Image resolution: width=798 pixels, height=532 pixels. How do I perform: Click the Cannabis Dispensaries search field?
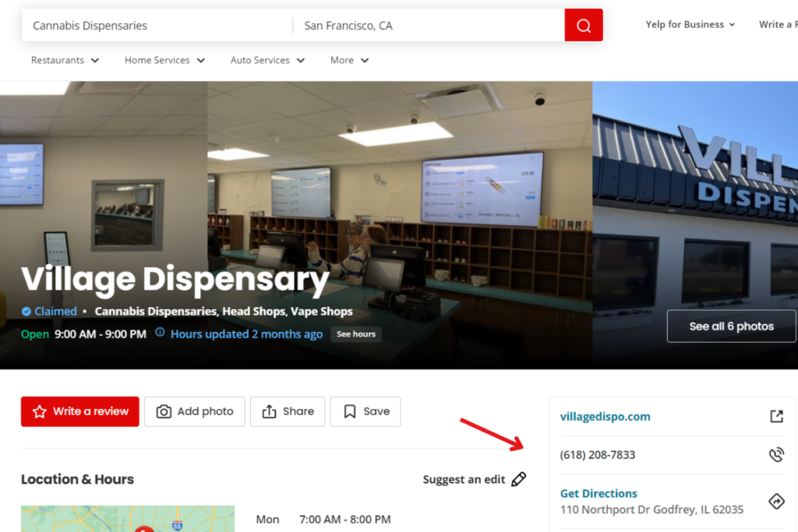(157, 25)
